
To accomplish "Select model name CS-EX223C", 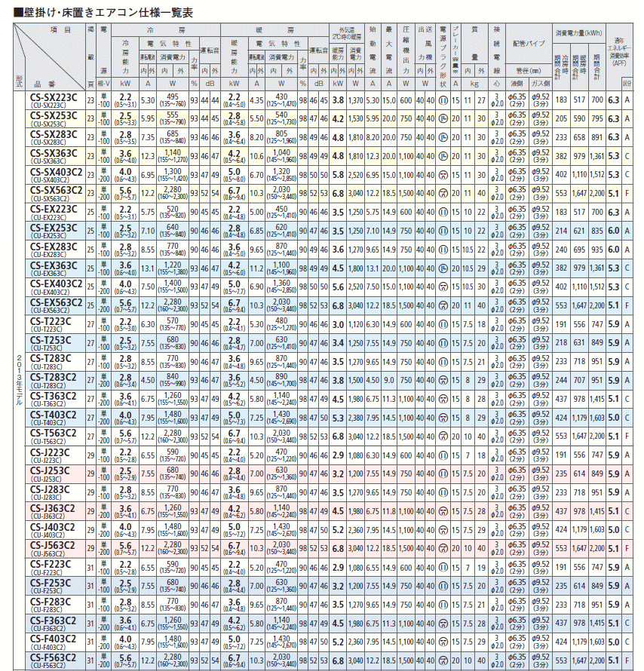I will [54, 210].
